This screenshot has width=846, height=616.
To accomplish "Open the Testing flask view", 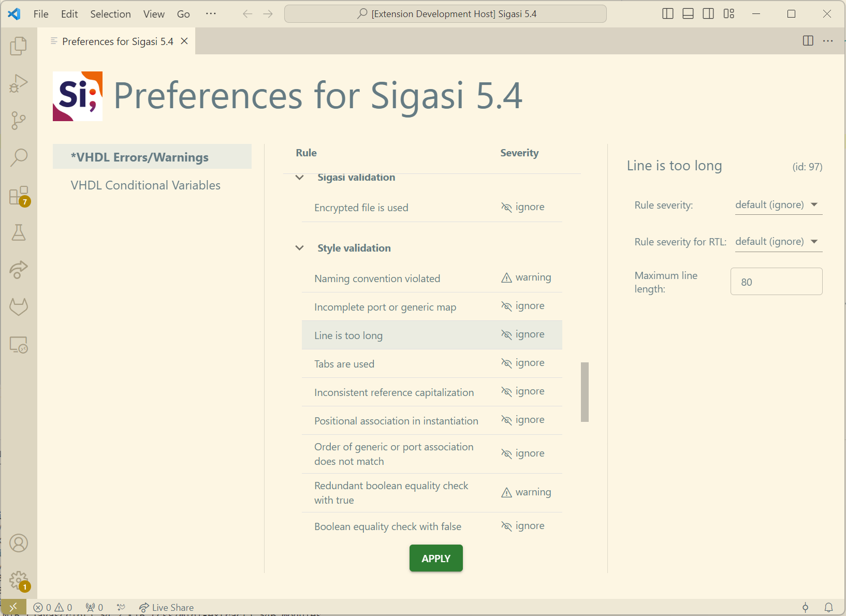I will click(19, 232).
